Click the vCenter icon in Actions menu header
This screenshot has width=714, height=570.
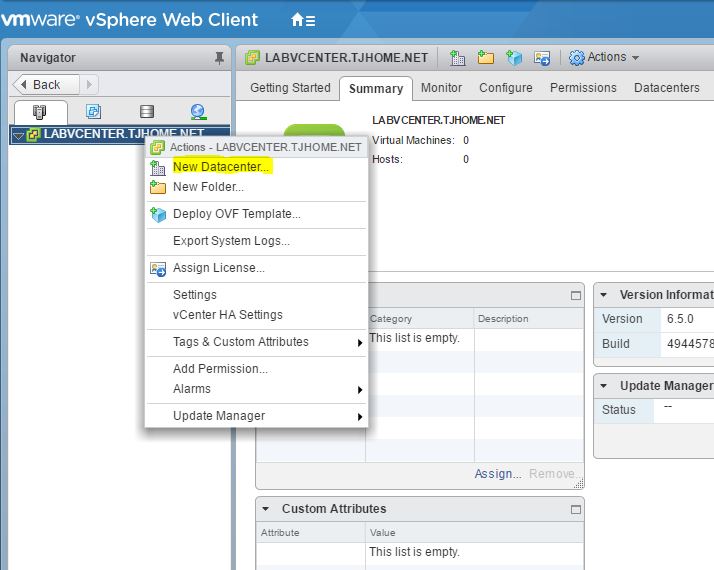(157, 147)
